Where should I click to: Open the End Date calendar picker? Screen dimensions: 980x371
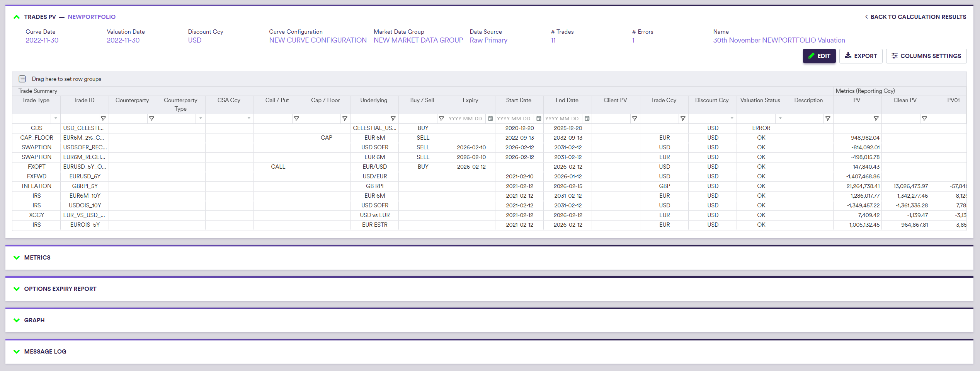point(587,118)
